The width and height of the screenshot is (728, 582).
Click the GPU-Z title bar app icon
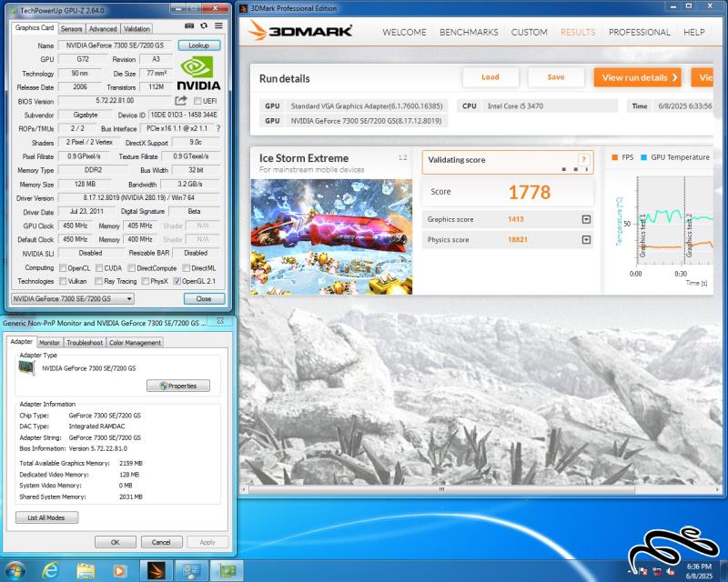point(13,10)
